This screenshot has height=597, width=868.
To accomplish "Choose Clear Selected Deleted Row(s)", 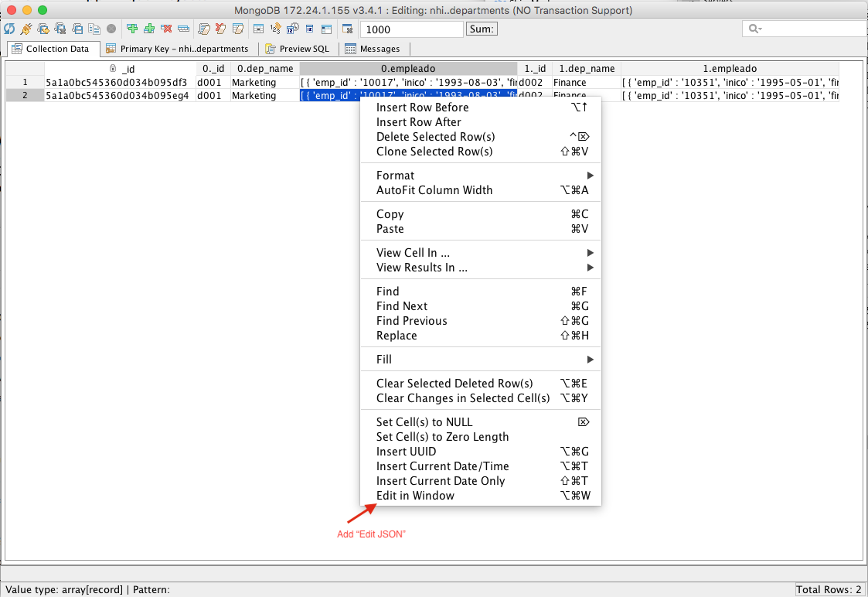I will coord(481,384).
